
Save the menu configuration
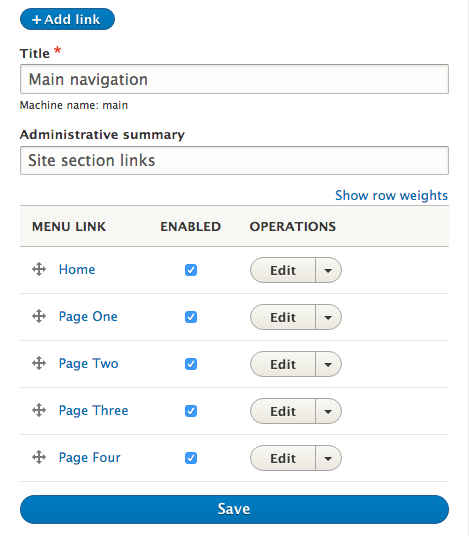(x=234, y=509)
